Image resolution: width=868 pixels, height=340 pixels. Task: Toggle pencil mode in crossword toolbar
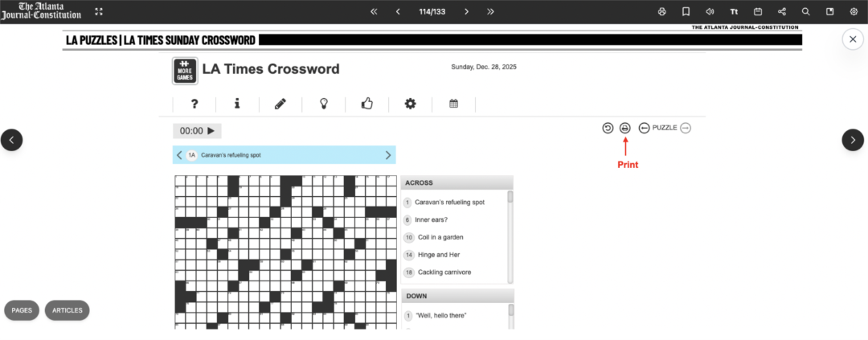280,104
